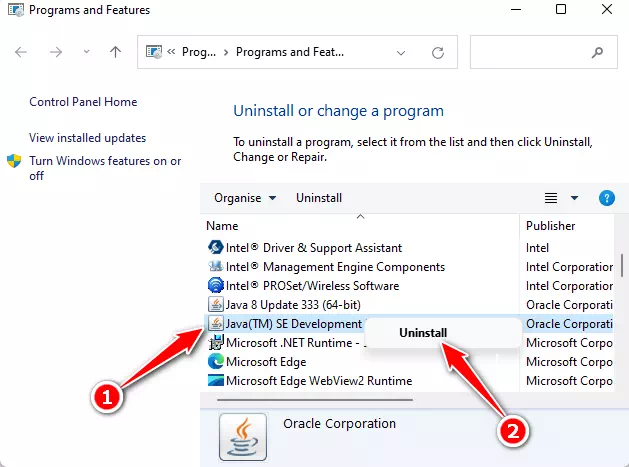
Task: Click the address bar Control Panel icon
Action: (154, 52)
